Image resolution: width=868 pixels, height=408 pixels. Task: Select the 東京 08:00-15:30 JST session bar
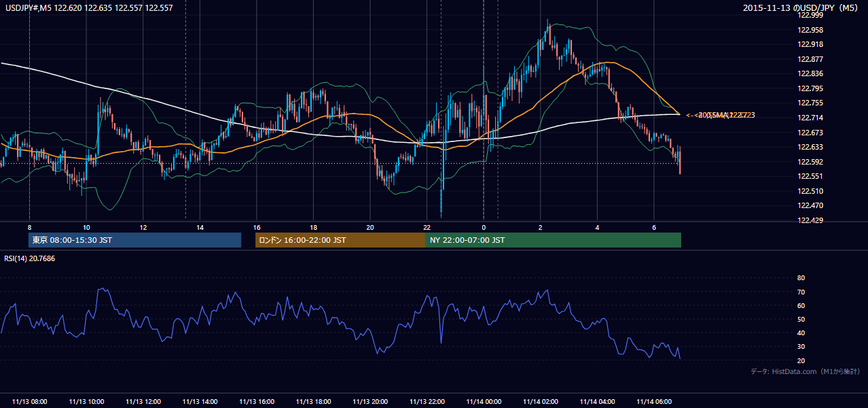(135, 240)
